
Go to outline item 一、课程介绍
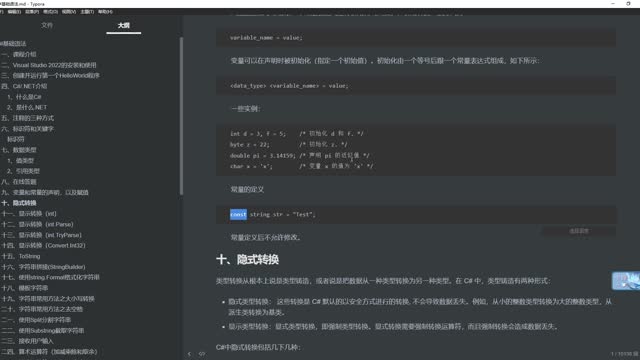[x=19, y=54]
